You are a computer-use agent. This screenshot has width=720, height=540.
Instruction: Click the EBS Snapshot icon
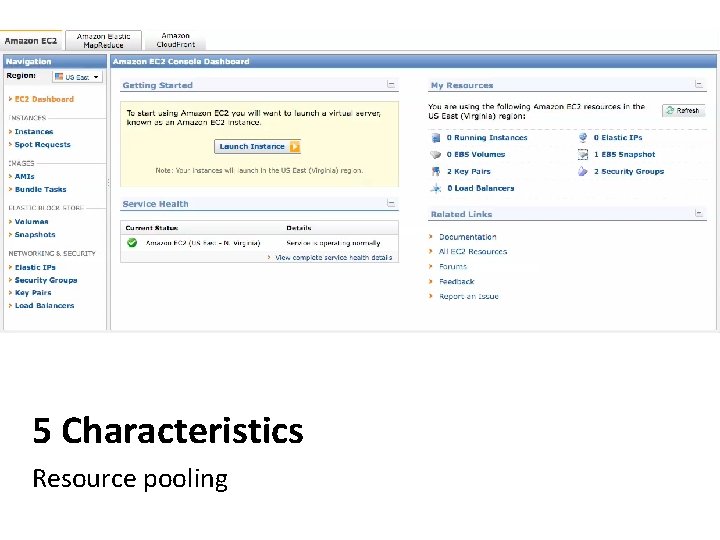click(583, 155)
